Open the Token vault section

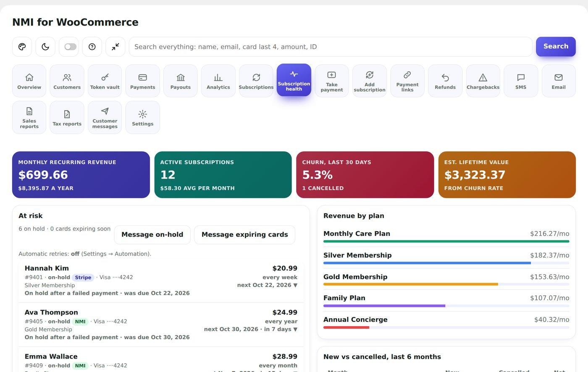(105, 81)
